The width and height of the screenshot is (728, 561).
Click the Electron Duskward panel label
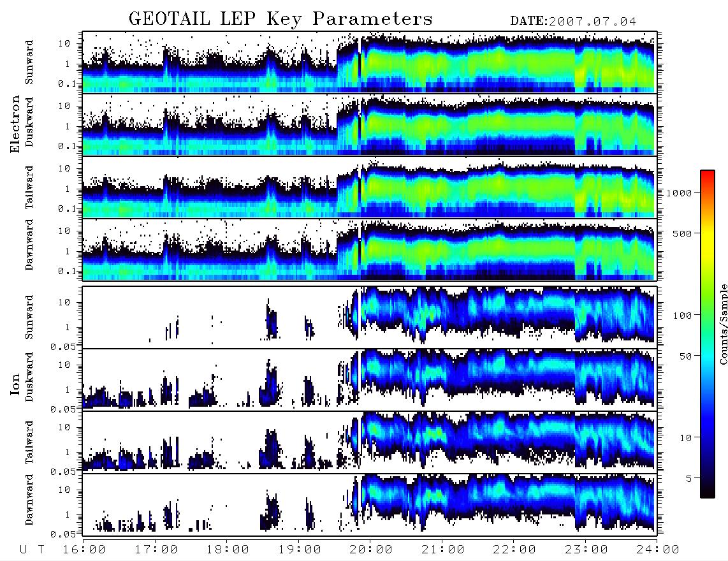point(29,122)
